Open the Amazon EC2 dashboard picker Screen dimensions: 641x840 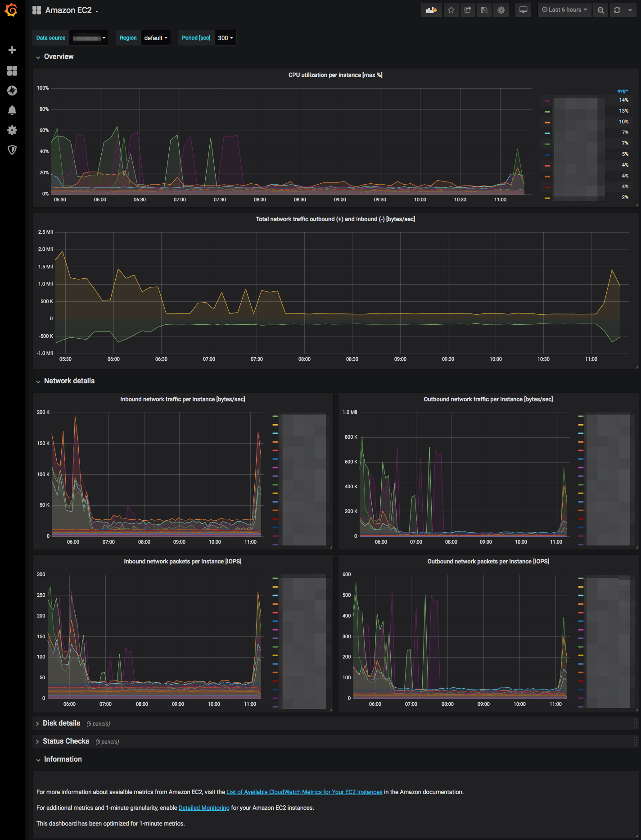(x=72, y=10)
